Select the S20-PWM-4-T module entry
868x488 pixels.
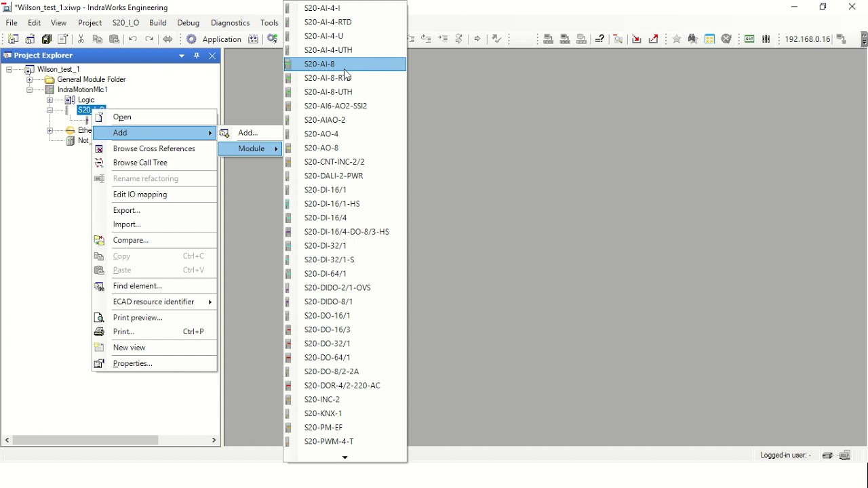[x=345, y=441]
